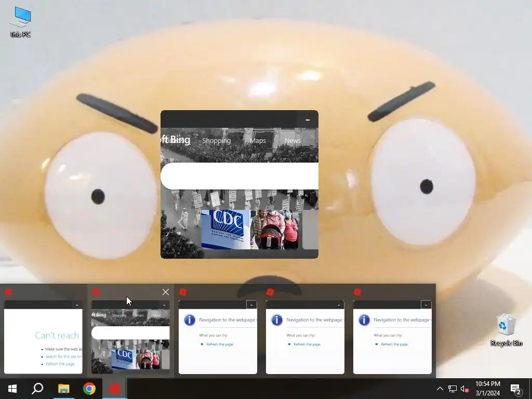Select the Can't reach window thumbnail
The height and width of the screenshot is (399, 532).
pos(43,337)
